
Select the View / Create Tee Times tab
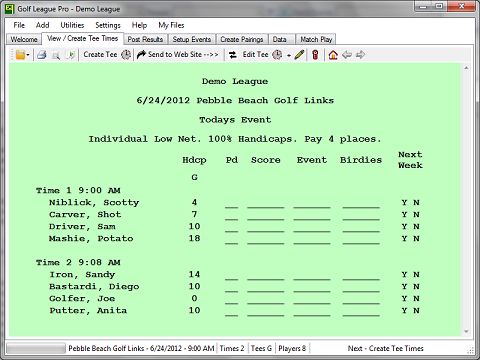click(82, 39)
